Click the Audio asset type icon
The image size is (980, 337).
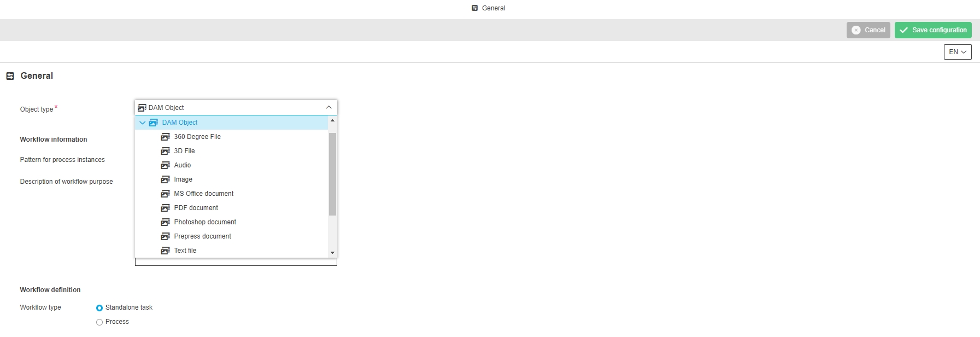165,165
